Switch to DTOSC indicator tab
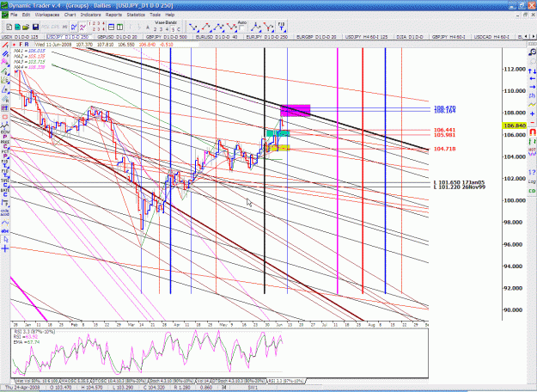The image size is (537, 392). coord(119,381)
